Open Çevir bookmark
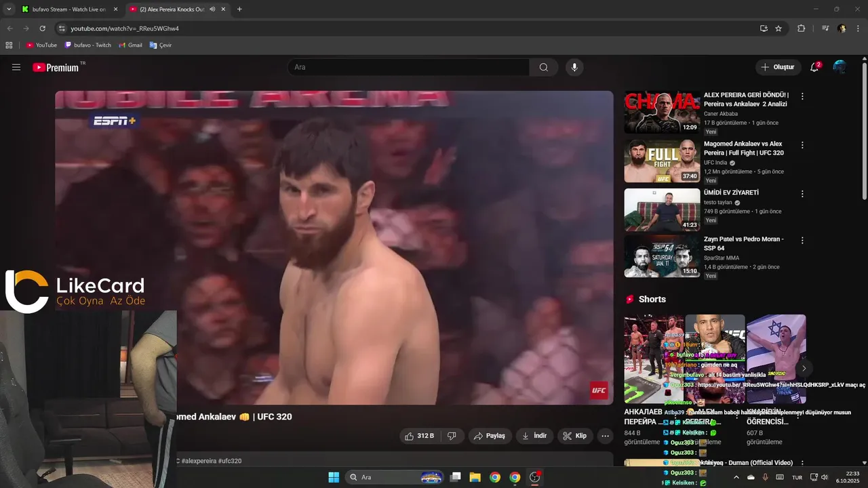Viewport: 868px width, 488px height. click(x=161, y=45)
